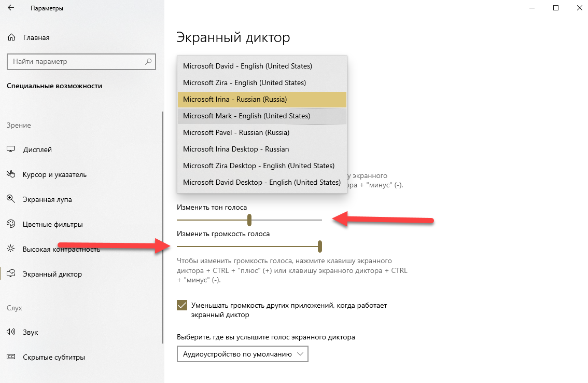This screenshot has height=383, width=588.
Task: Click the Слух section label
Action: pos(14,308)
